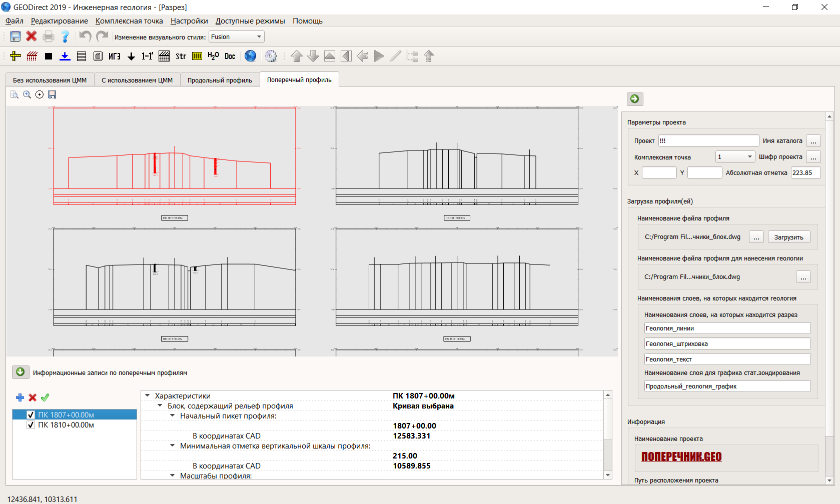The width and height of the screenshot is (840, 504).
Task: Click the black square tool icon
Action: 49,56
